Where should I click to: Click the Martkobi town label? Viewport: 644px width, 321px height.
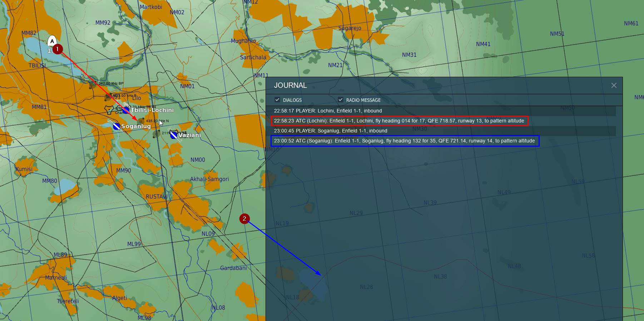pyautogui.click(x=151, y=7)
